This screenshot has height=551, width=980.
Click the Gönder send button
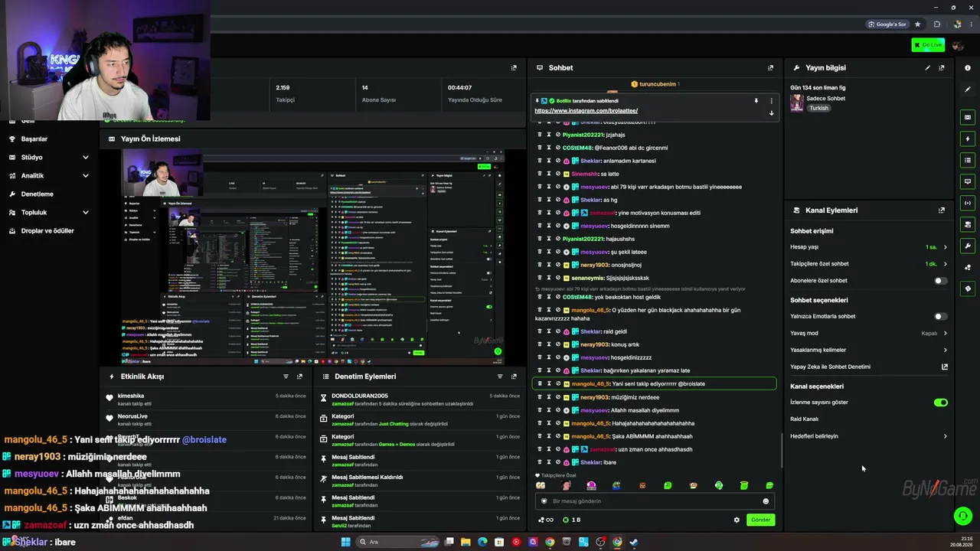click(x=760, y=520)
